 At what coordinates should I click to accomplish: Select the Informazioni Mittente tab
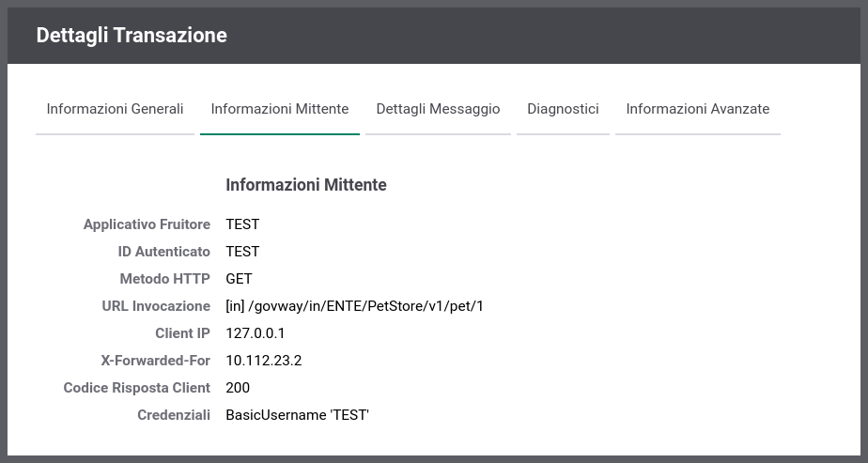280,110
